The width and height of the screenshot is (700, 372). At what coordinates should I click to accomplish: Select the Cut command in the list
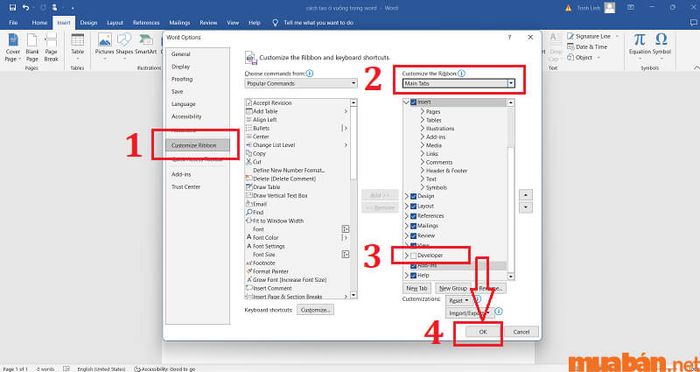297,162
